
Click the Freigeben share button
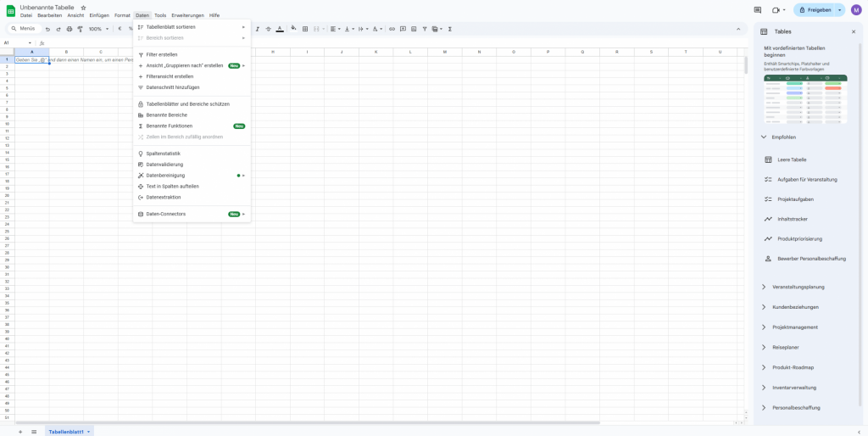[815, 10]
